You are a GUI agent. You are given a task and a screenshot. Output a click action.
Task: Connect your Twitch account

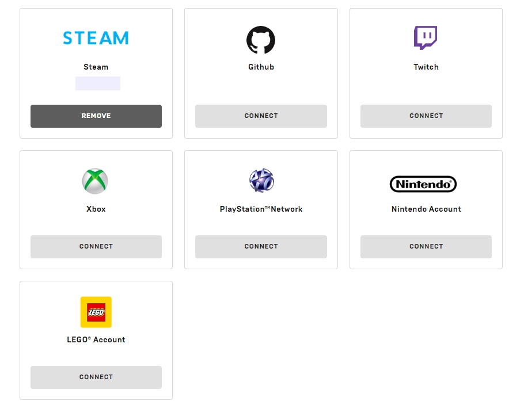tap(426, 116)
